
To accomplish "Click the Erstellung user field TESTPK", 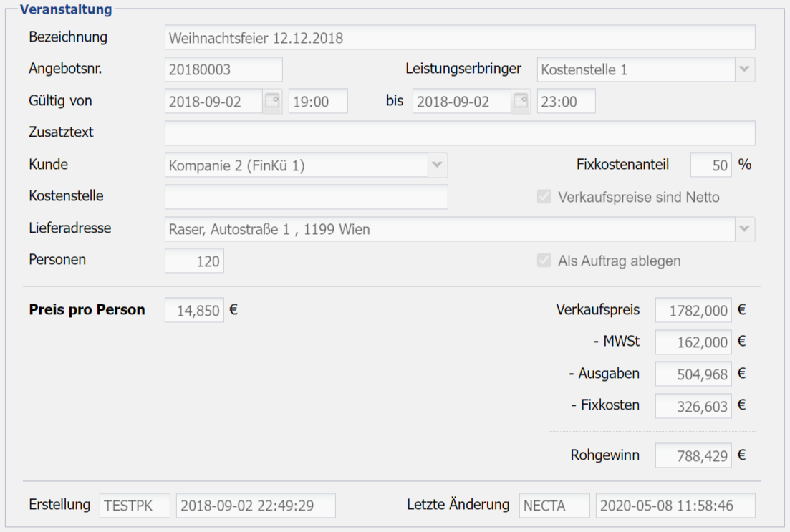I will point(135,506).
